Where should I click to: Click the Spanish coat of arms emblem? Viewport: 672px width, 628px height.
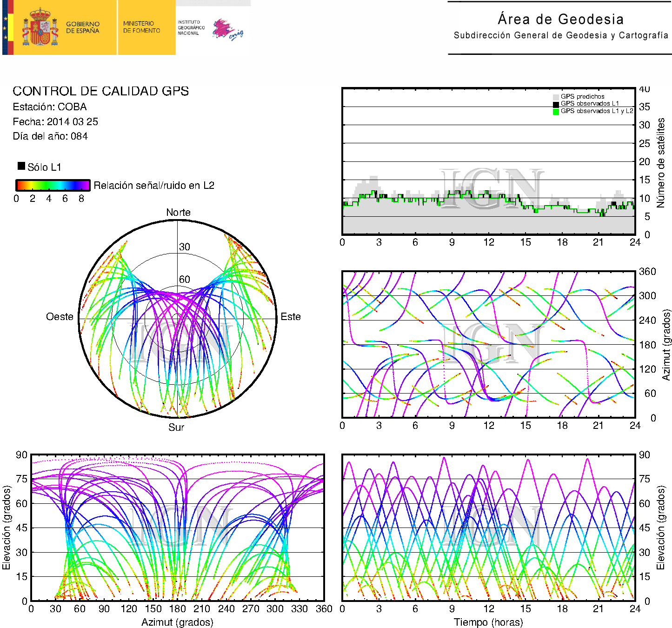tap(40, 28)
